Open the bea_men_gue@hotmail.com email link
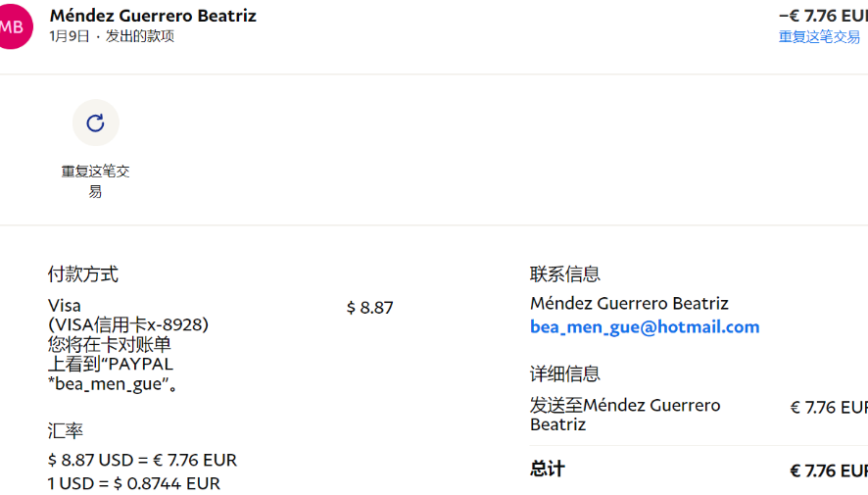This screenshot has width=868, height=495. coord(645,327)
